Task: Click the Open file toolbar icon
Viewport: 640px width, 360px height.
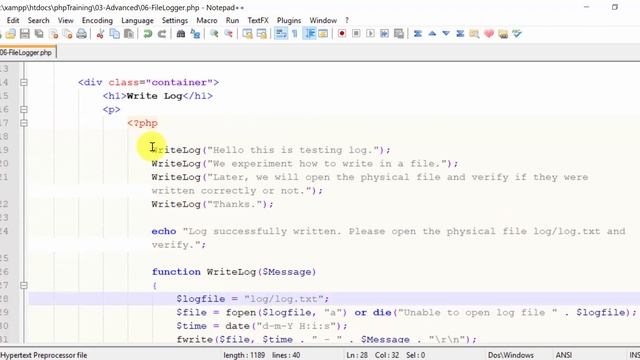Action: click(11, 34)
